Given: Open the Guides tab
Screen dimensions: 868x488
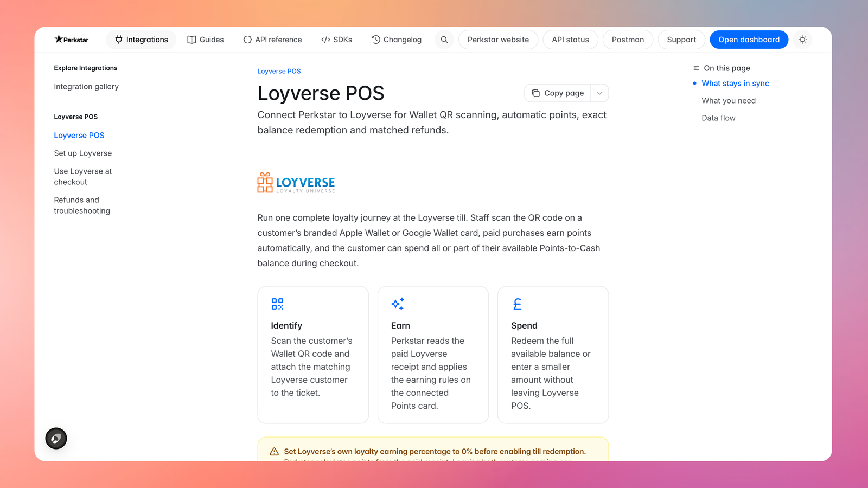Looking at the screenshot, I should click(x=206, y=40).
